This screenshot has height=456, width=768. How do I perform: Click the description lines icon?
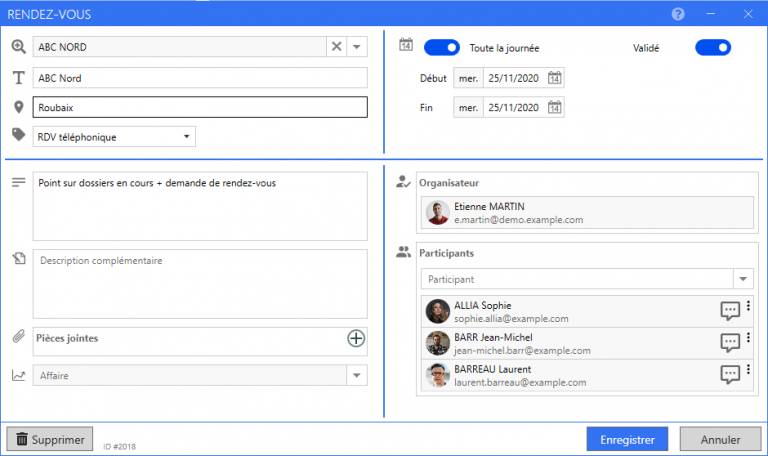(x=19, y=183)
